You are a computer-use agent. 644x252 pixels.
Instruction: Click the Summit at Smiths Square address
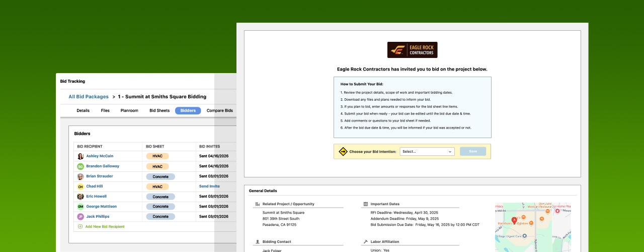pyautogui.click(x=284, y=219)
